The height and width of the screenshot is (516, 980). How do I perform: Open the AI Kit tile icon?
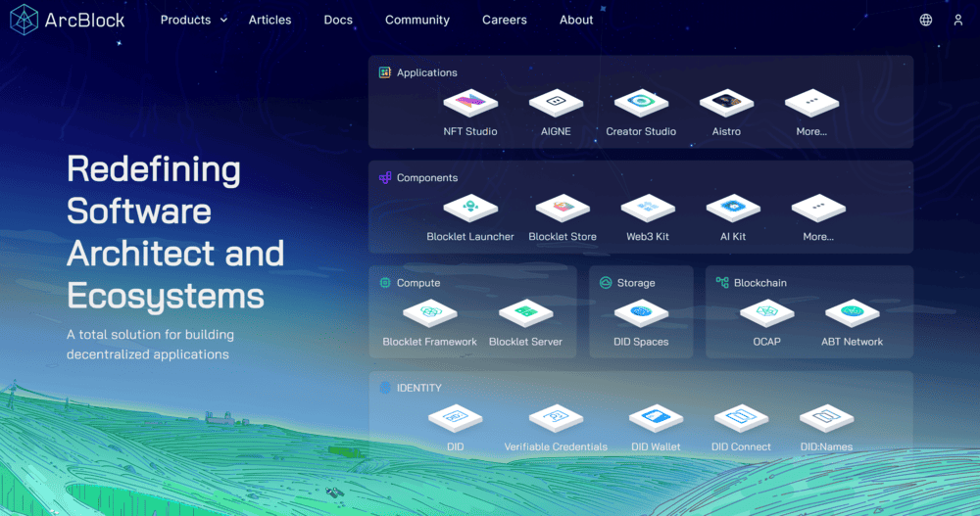tap(733, 208)
